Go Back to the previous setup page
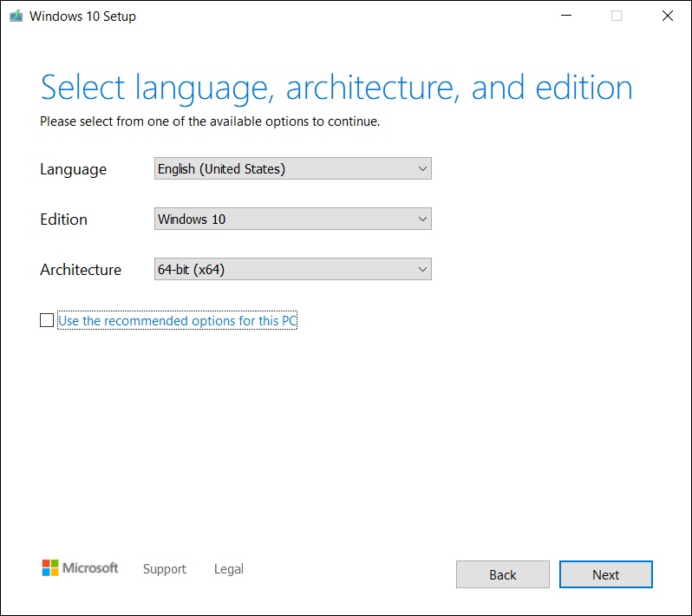 503,574
